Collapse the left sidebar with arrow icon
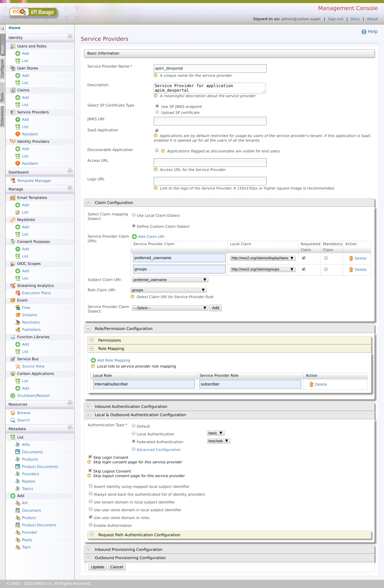 [3, 29]
